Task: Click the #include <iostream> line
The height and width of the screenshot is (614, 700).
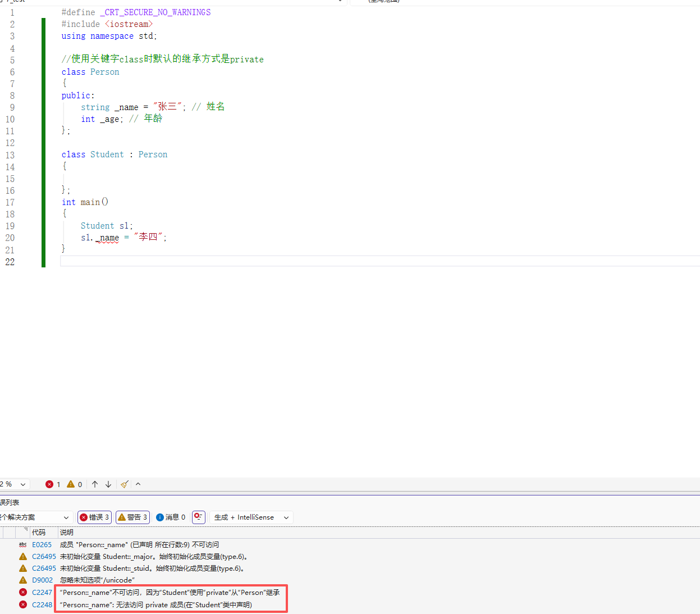Action: 107,24
